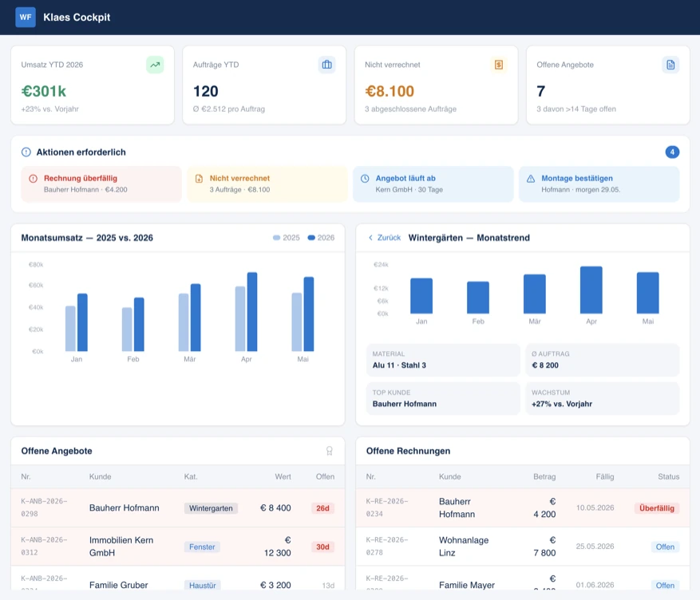Click the Fenster category tag

(x=202, y=547)
